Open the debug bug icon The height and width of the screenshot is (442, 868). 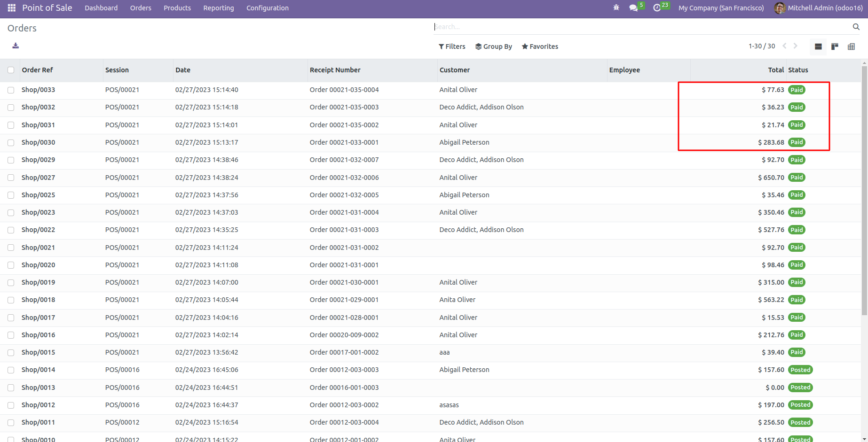tap(616, 8)
